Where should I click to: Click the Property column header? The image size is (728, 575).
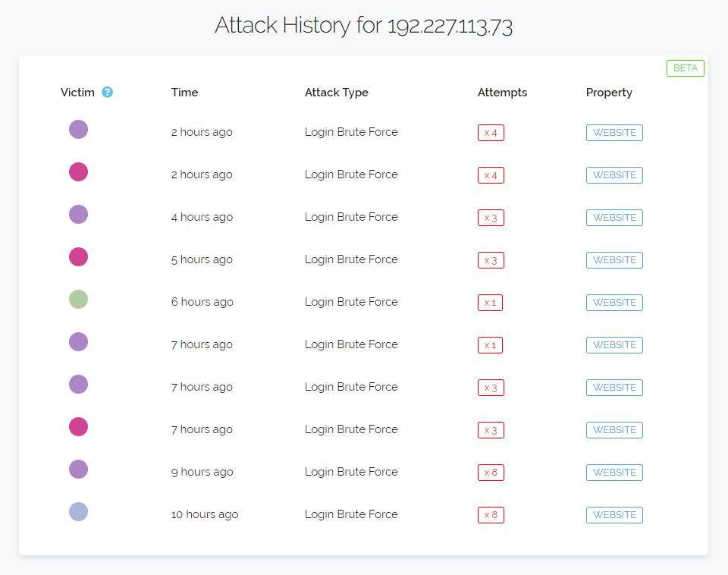coord(609,93)
